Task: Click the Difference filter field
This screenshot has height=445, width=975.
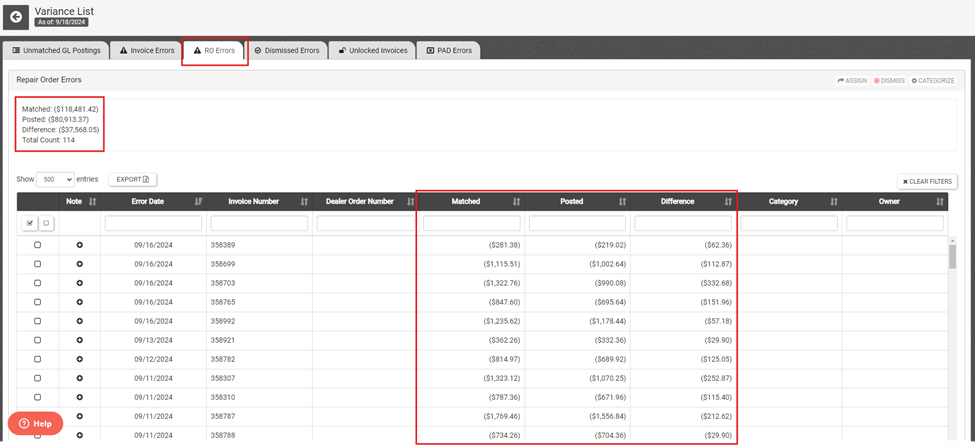Action: (x=683, y=223)
